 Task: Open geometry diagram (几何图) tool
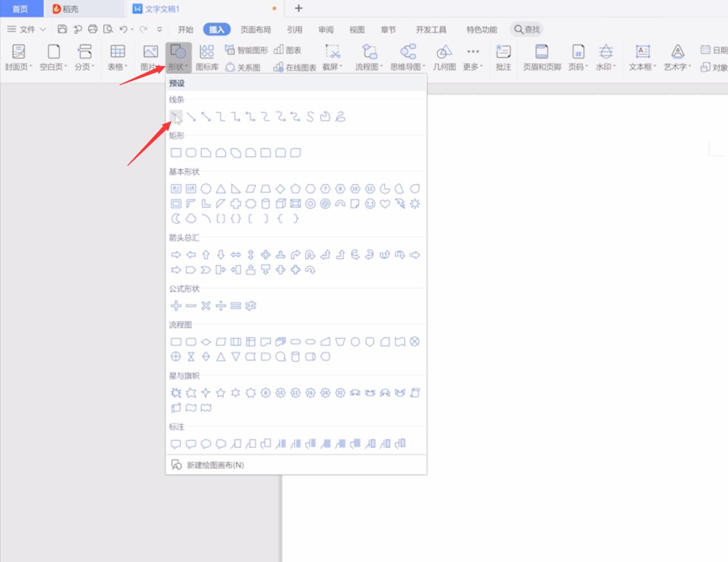444,58
